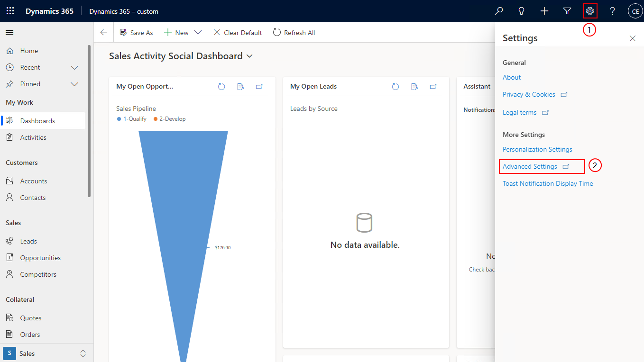Click the CE user avatar

(635, 11)
